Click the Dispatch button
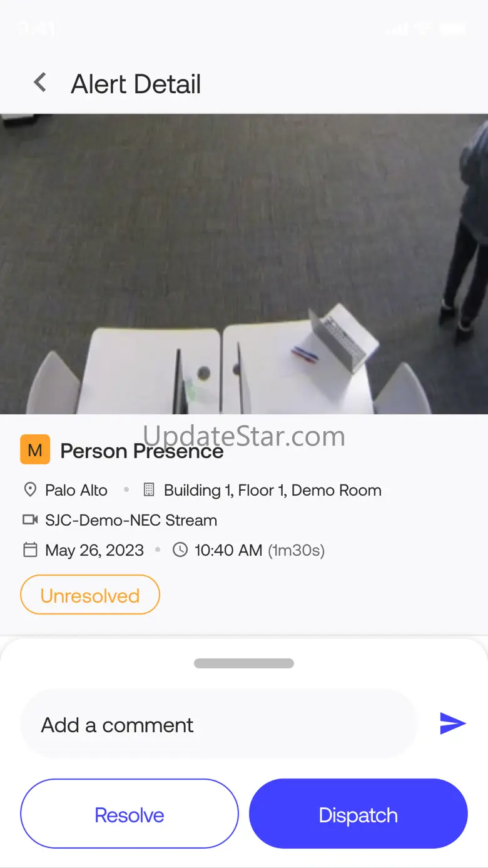This screenshot has width=488, height=868. pos(358,814)
